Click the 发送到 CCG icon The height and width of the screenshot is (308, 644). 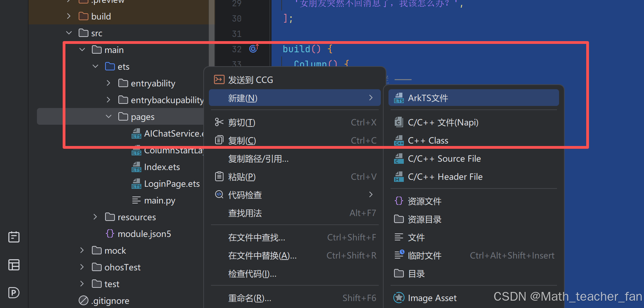point(219,80)
